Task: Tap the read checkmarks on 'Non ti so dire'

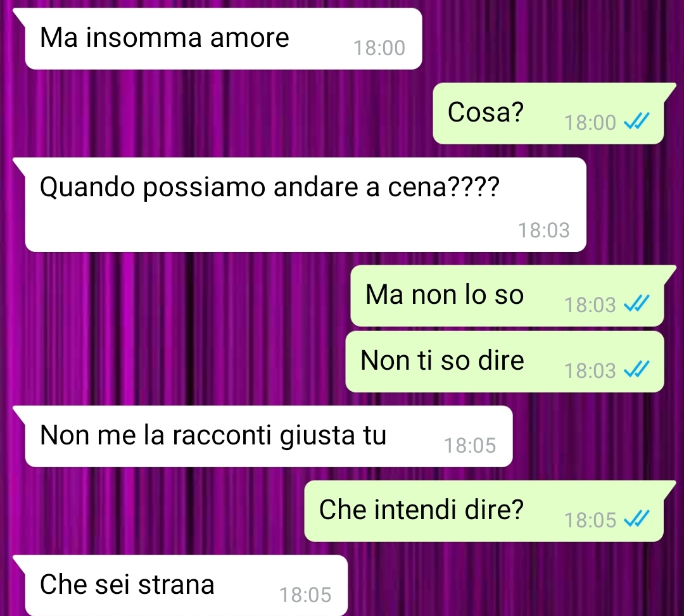Action: click(636, 369)
